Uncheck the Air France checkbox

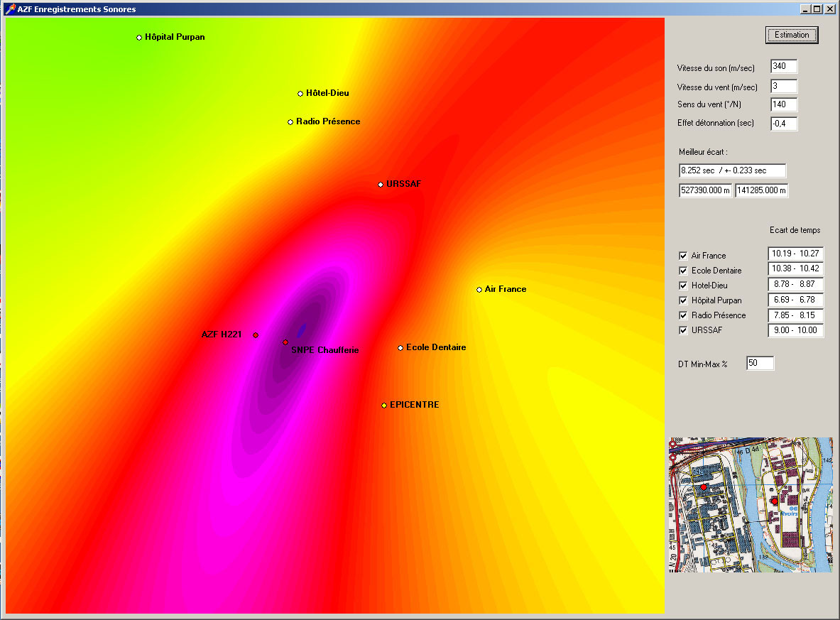[683, 256]
